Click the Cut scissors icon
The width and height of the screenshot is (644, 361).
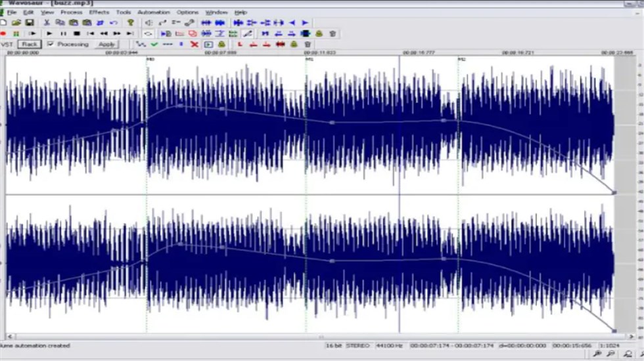[47, 22]
